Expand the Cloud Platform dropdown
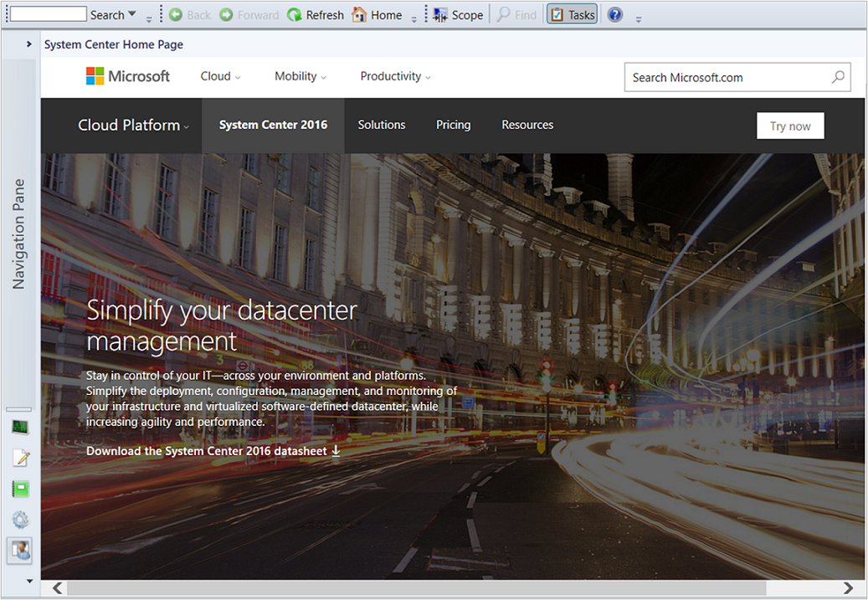868x600 pixels. (133, 125)
